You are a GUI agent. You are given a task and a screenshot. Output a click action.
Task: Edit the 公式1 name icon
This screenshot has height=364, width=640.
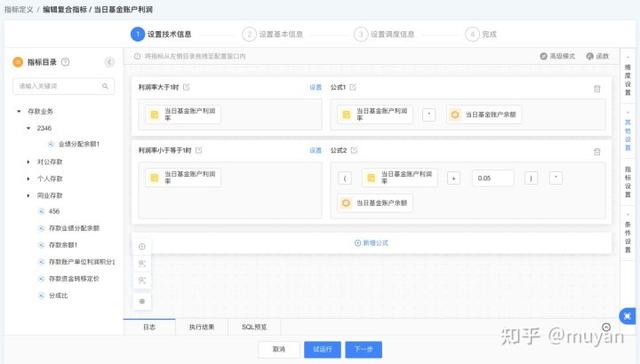pyautogui.click(x=353, y=87)
